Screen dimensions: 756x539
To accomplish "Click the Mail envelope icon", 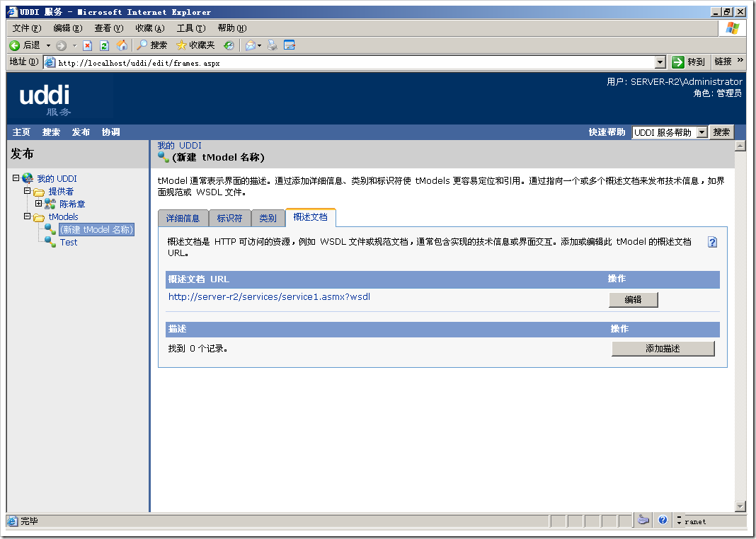I will pos(250,45).
